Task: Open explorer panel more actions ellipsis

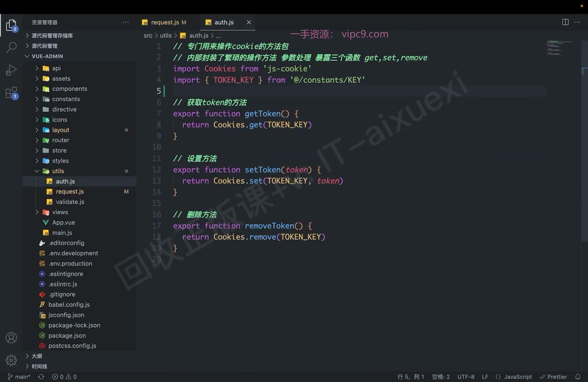Action: coord(125,22)
